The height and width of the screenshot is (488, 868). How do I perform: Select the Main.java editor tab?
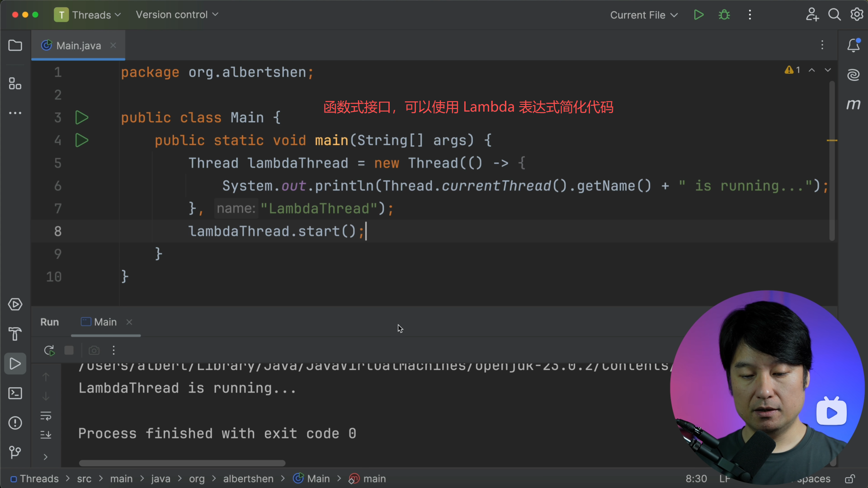[79, 46]
